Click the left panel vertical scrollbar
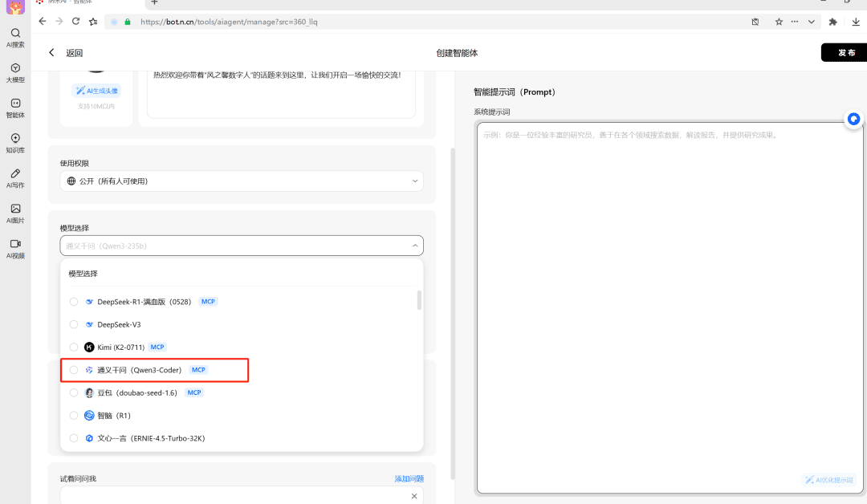867x504 pixels. [x=453, y=314]
